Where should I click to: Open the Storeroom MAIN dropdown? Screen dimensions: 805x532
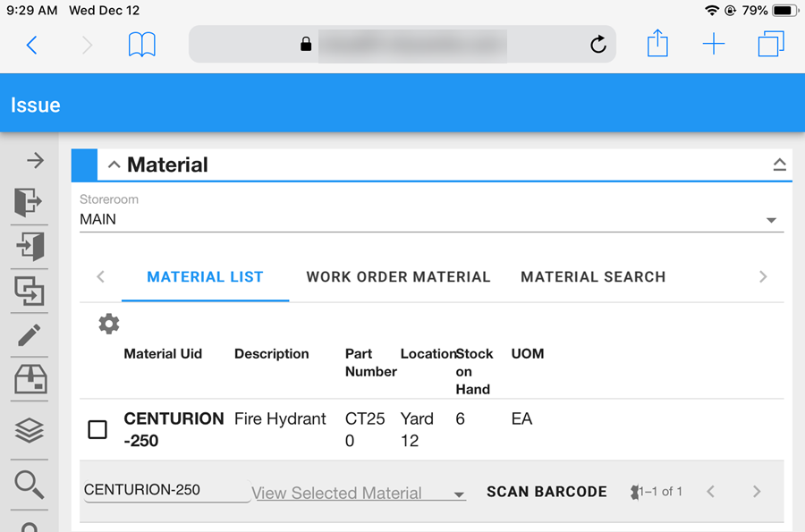click(431, 220)
